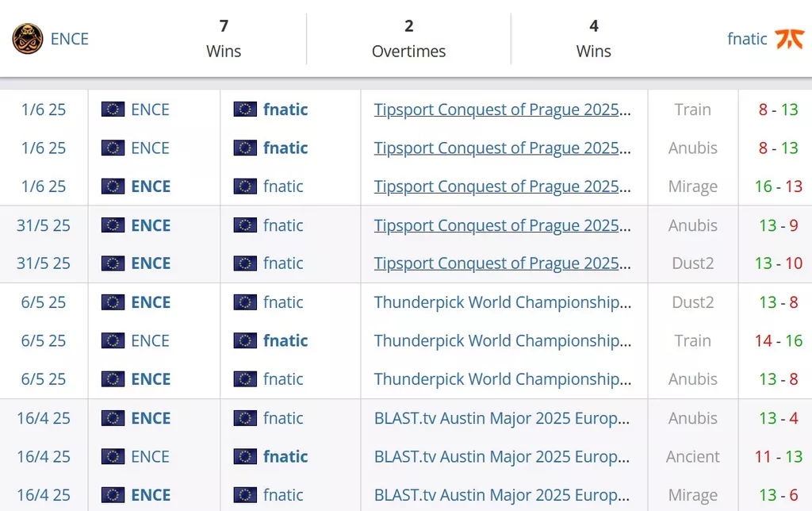Click fnatic's flag in the Mirage 16-13 row

(x=245, y=186)
